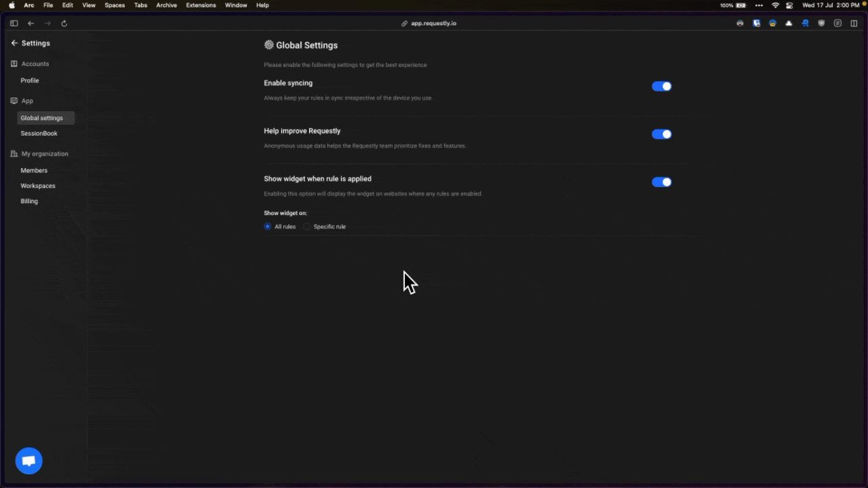868x488 pixels.
Task: Click the App section label
Action: point(27,101)
